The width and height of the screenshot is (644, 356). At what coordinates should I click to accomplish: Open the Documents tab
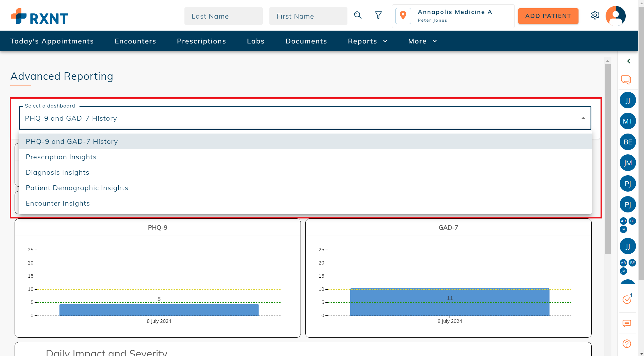click(x=306, y=41)
